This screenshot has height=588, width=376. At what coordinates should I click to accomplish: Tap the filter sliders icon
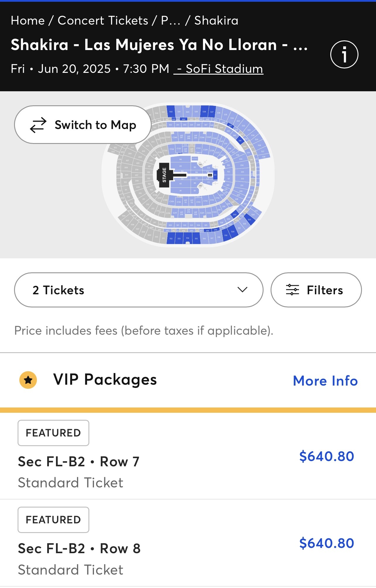tap(292, 290)
